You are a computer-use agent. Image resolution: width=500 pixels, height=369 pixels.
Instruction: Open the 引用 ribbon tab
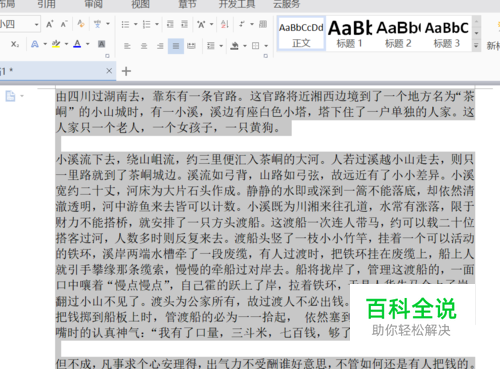pos(47,4)
